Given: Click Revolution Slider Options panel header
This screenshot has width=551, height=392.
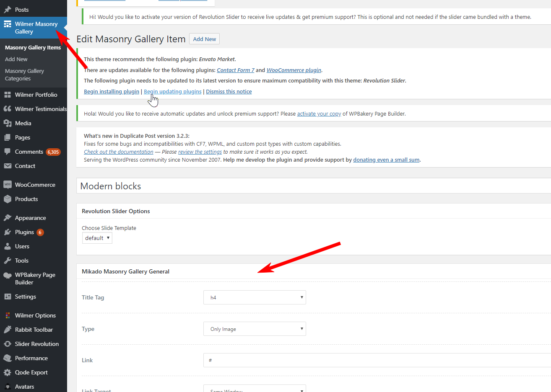Looking at the screenshot, I should [x=314, y=211].
